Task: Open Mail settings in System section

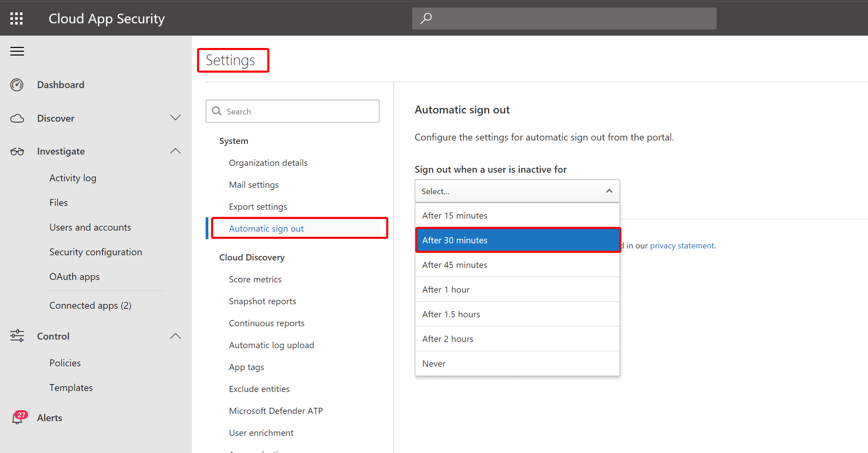Action: click(254, 185)
